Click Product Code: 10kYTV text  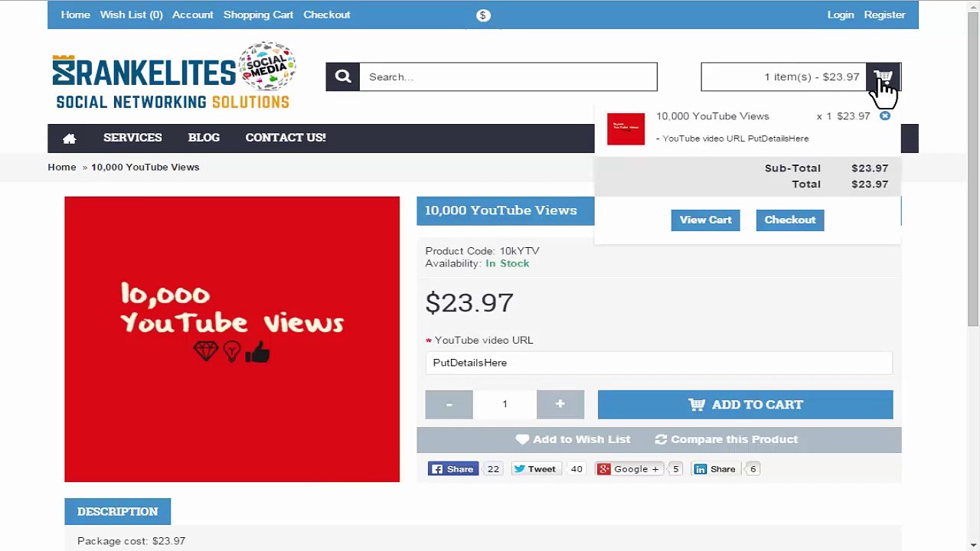coord(482,251)
